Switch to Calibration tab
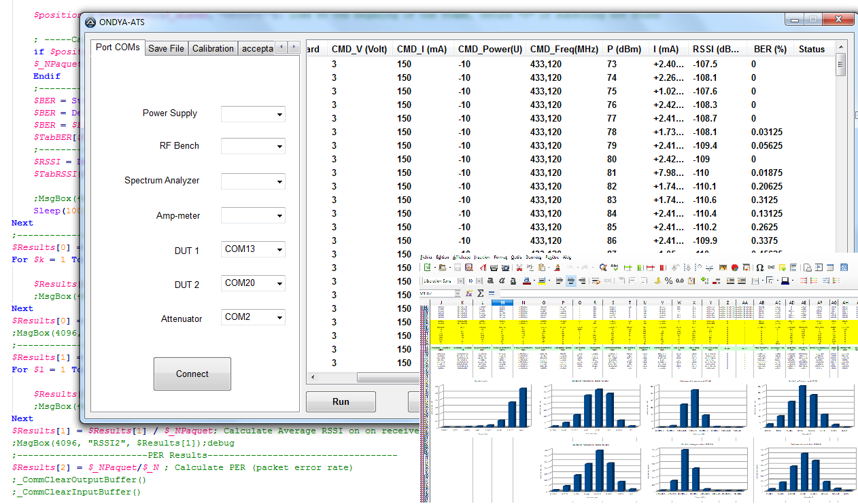 [x=213, y=48]
